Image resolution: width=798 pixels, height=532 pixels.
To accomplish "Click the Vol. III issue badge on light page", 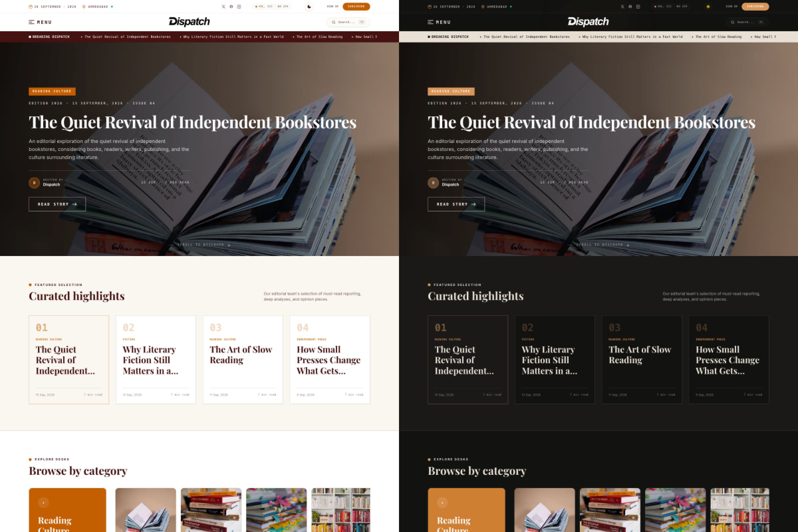I will point(272,6).
